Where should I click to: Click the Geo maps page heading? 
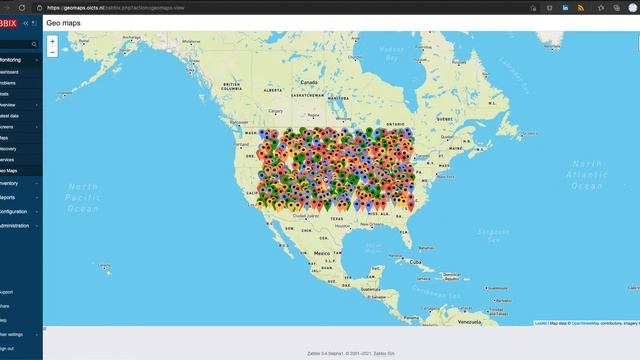pyautogui.click(x=63, y=23)
